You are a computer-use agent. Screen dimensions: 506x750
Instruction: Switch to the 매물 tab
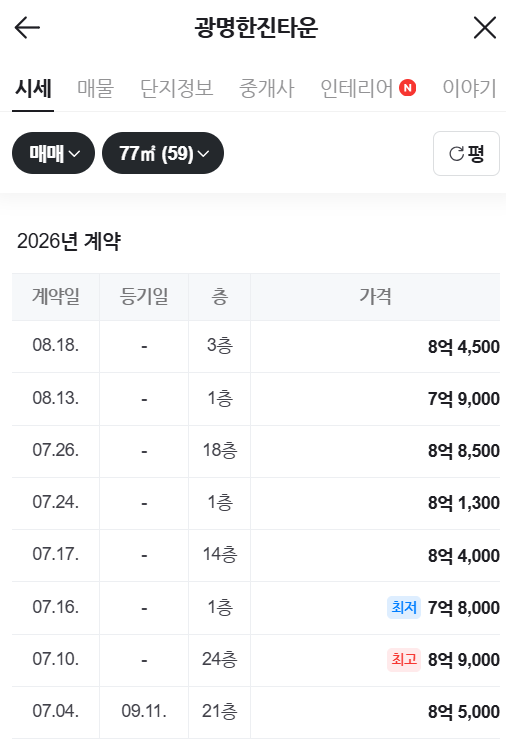[96, 88]
